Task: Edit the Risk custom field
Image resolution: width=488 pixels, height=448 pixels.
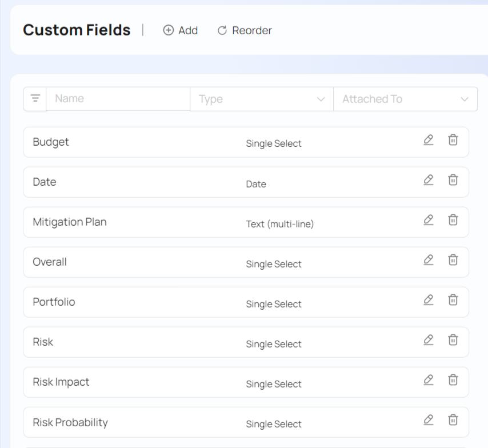Action: pyautogui.click(x=429, y=340)
